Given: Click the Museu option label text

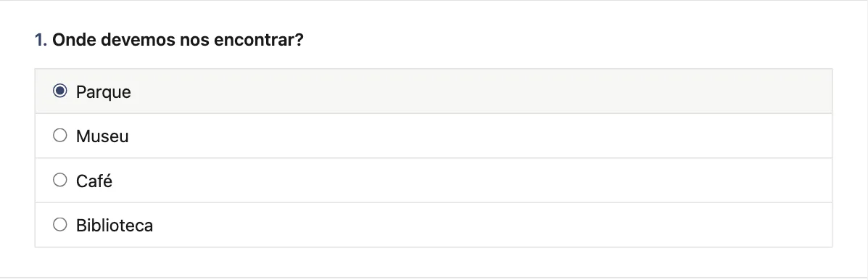Looking at the screenshot, I should tap(102, 136).
